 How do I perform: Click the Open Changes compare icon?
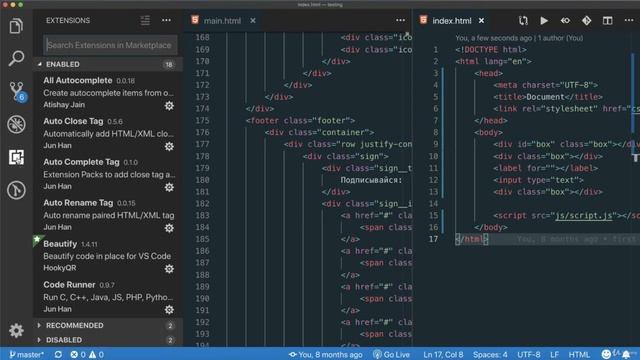pos(523,20)
